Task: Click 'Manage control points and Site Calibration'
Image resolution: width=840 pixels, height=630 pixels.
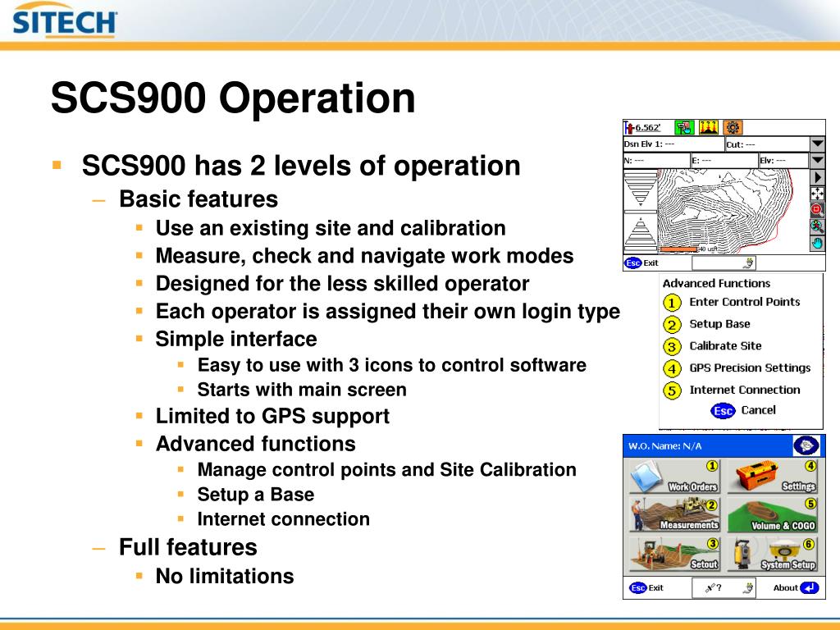Action: [387, 469]
